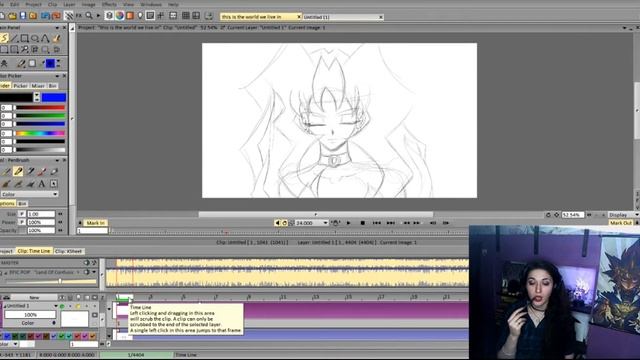640x360 pixels.
Task: Click the zoom percentage 52.54% field
Action: (x=573, y=215)
